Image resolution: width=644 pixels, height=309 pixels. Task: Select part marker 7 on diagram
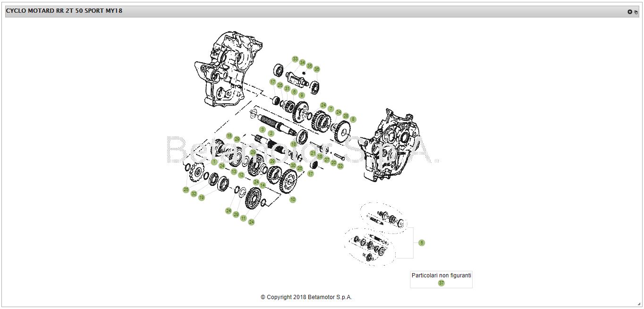[x=330, y=109]
